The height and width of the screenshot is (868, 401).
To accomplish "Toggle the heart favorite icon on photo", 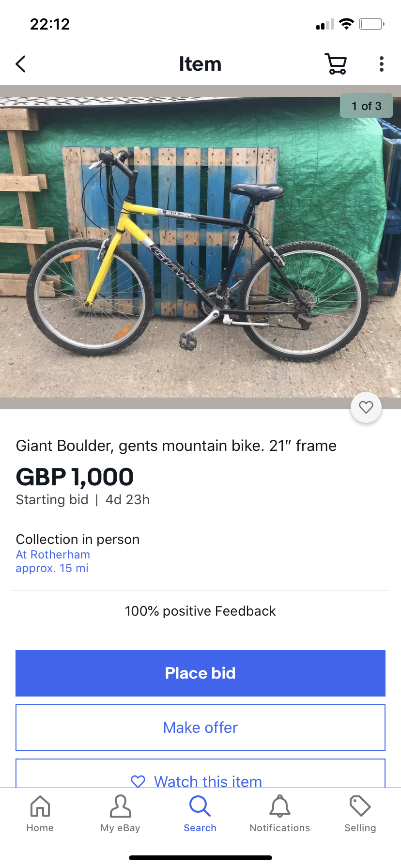I will pyautogui.click(x=366, y=407).
